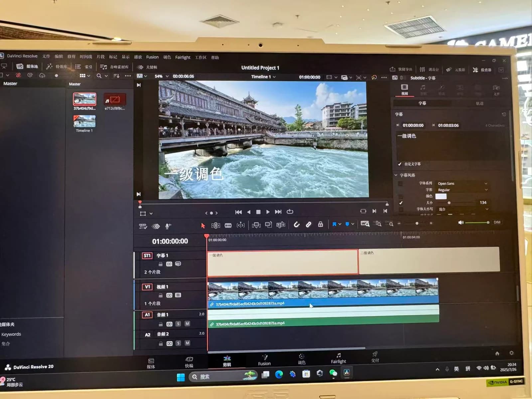The height and width of the screenshot is (399, 532).
Task: Select the arrow Selection Mode tool
Action: (x=203, y=225)
